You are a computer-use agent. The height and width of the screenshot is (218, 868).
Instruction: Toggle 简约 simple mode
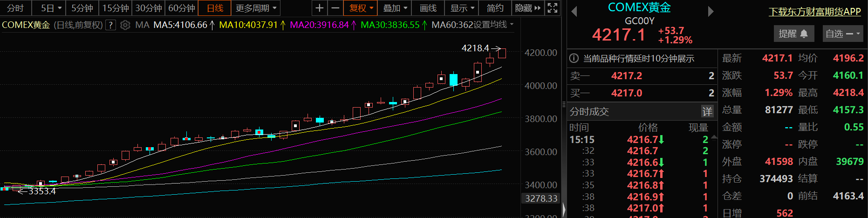coord(495,8)
